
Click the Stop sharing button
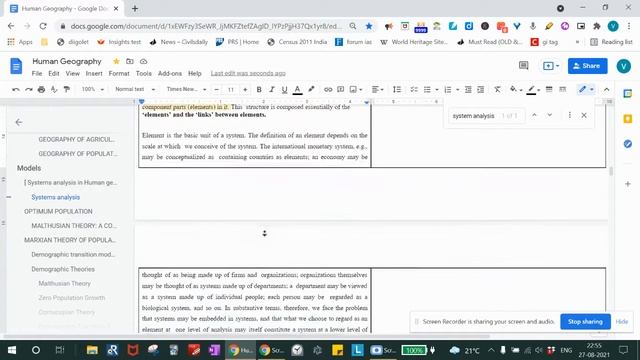click(x=585, y=322)
